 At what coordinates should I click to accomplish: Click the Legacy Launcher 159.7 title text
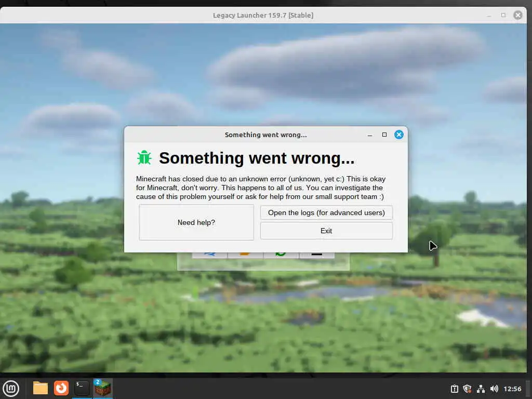[x=263, y=15]
